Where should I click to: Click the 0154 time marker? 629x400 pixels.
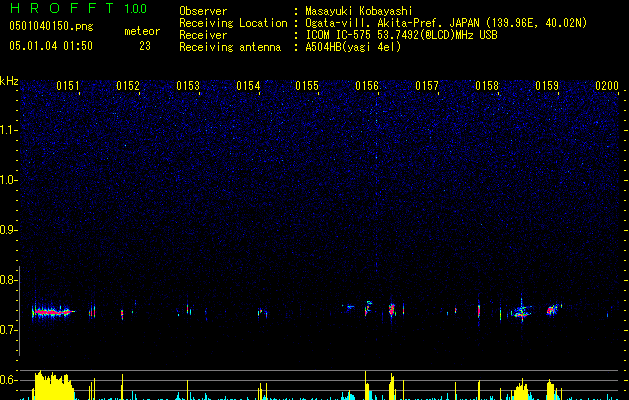point(248,85)
